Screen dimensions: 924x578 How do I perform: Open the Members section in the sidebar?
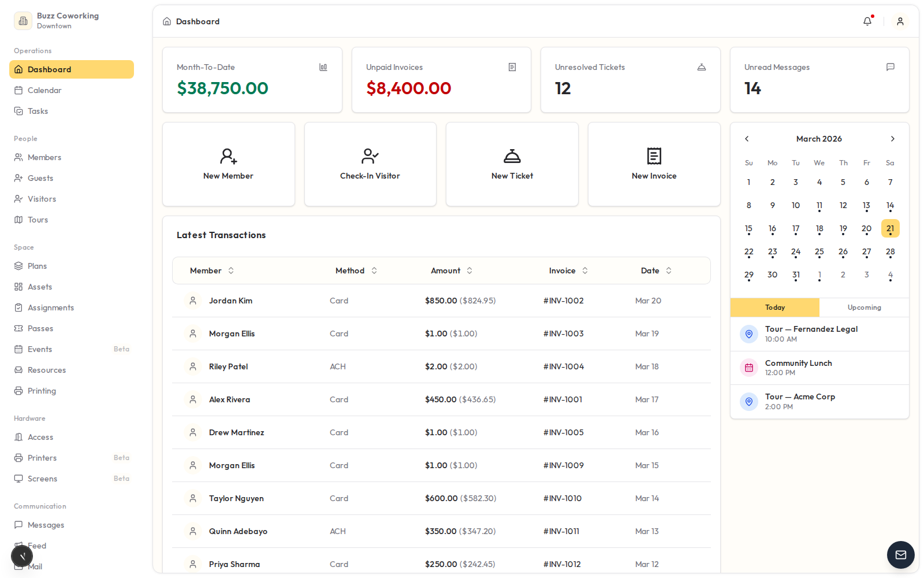(x=44, y=157)
